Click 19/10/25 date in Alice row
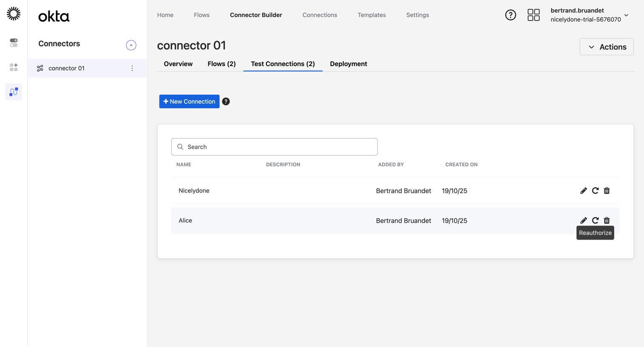The image size is (644, 347). [x=454, y=220]
